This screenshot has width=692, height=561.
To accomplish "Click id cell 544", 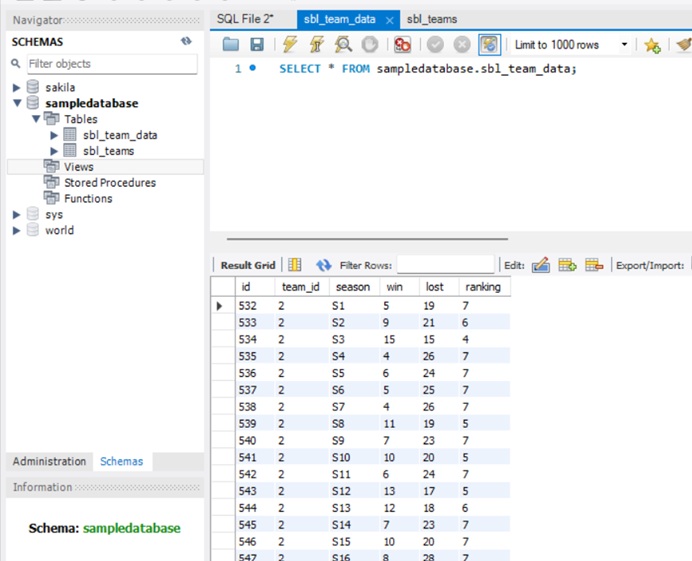I will tap(256, 508).
